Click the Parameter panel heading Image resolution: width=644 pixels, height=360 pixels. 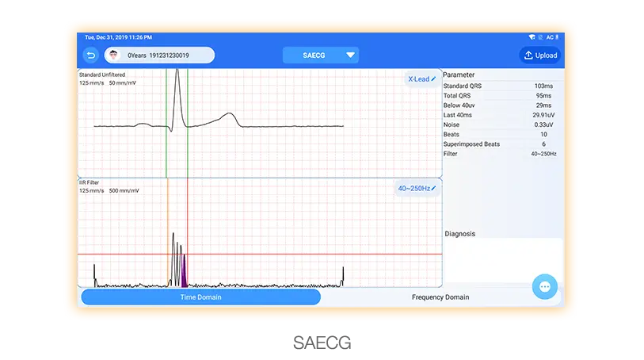(459, 75)
